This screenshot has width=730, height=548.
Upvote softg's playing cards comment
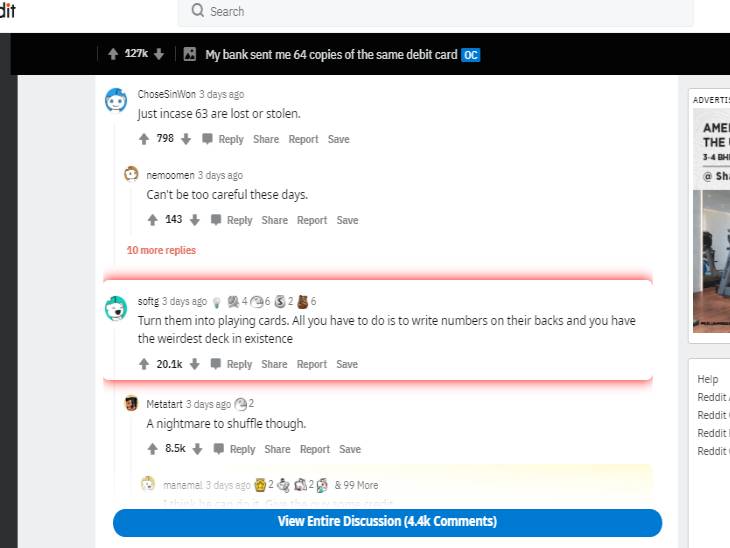[144, 364]
